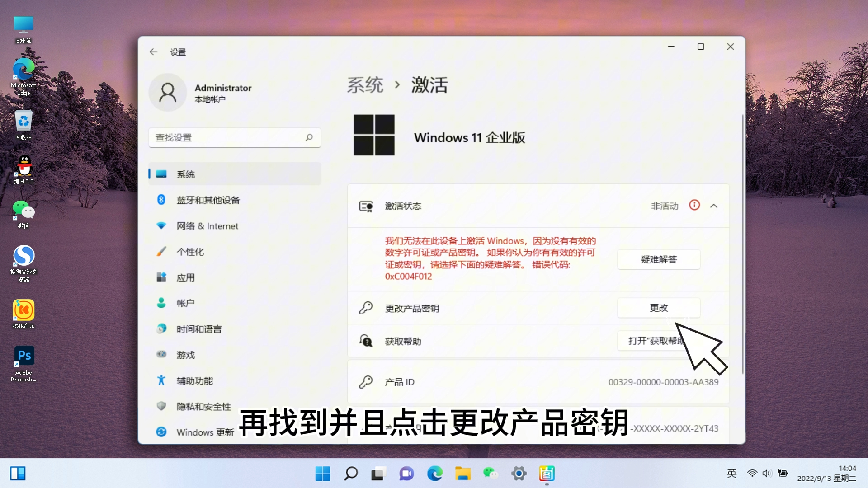The image size is (868, 488).
Task: Open Windows 更新 settings
Action: tap(235, 432)
